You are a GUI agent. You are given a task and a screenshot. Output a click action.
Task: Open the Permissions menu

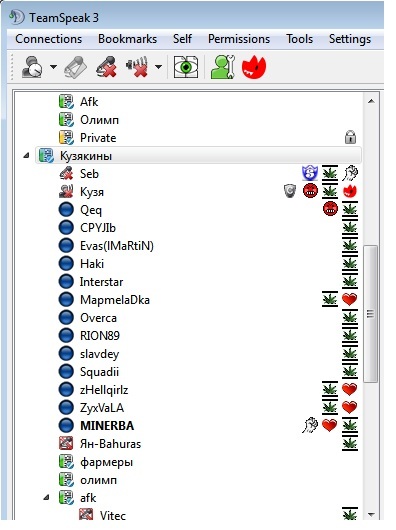[239, 39]
